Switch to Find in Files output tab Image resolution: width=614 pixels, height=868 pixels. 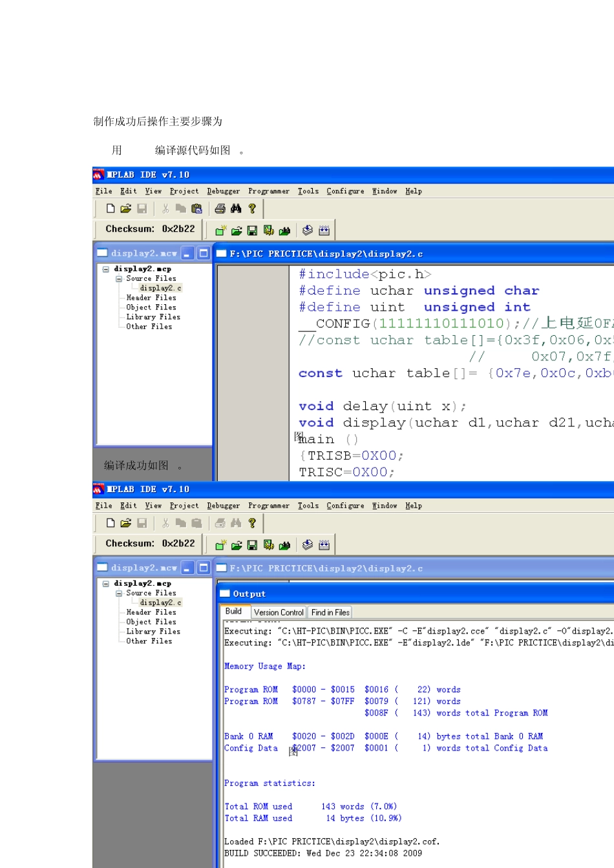click(330, 612)
